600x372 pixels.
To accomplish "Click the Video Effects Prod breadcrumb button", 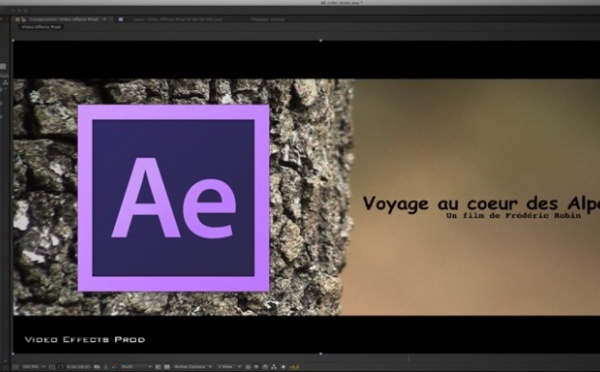I will click(x=41, y=27).
